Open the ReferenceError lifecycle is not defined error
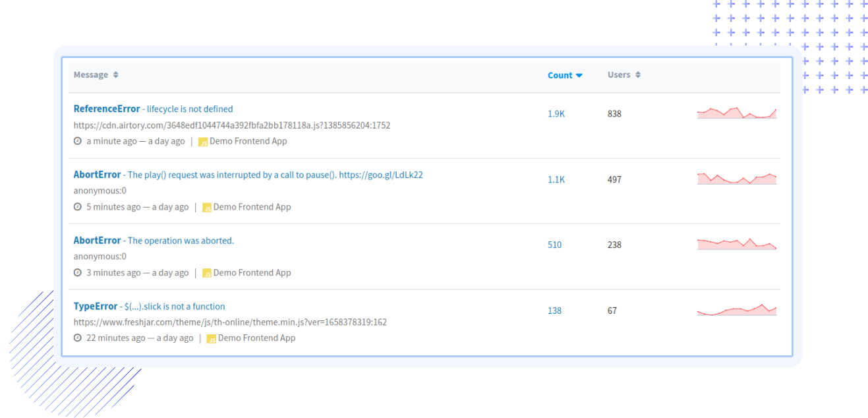 click(153, 109)
